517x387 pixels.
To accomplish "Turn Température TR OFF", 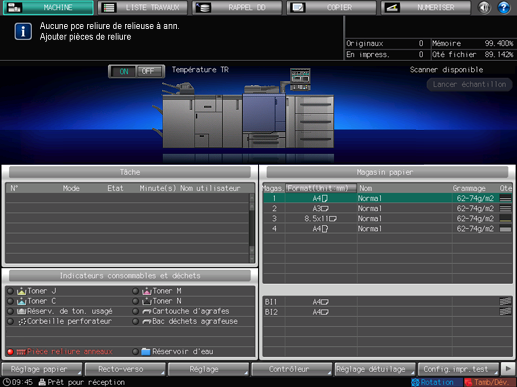I will (x=149, y=71).
